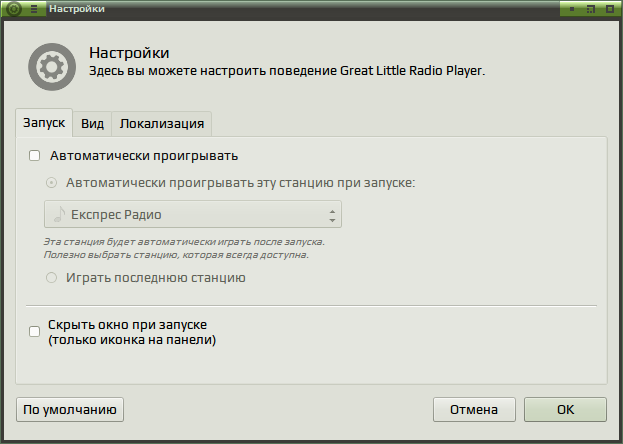Maximize the Настройки window

tap(610, 9)
